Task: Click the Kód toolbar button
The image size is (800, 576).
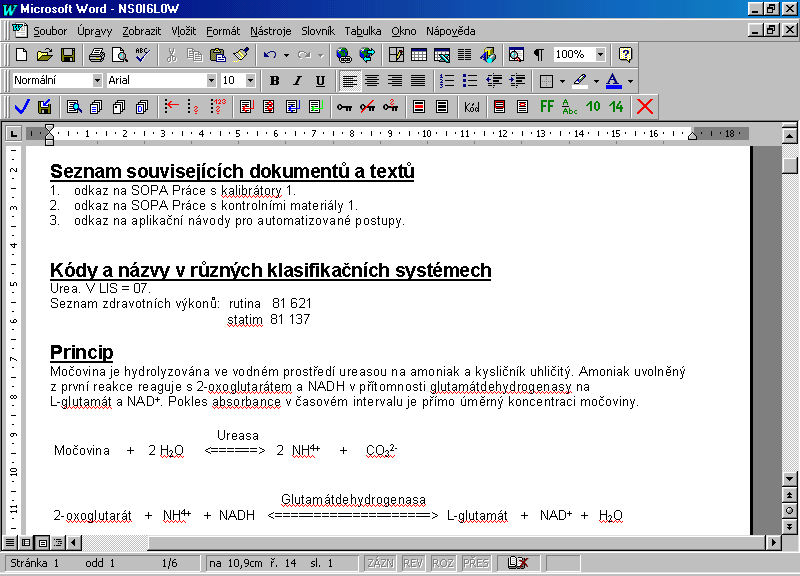Action: coord(472,106)
